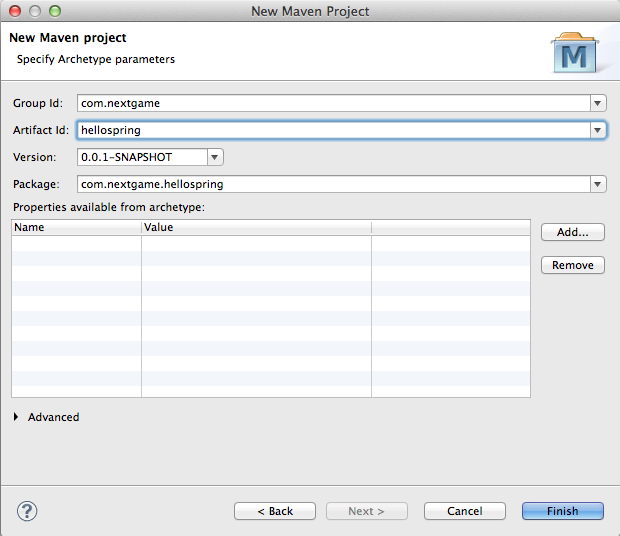Click the Package field com.nextgame.hellospring
Viewport: 620px width, 536px height.
334,184
